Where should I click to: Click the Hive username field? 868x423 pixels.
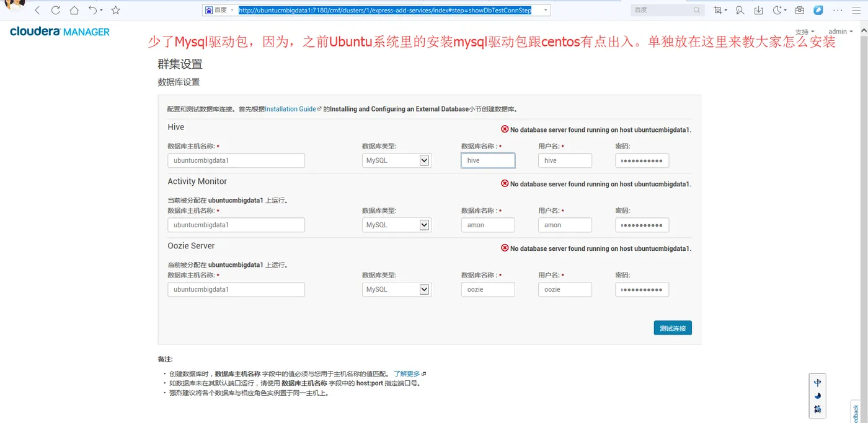point(565,160)
